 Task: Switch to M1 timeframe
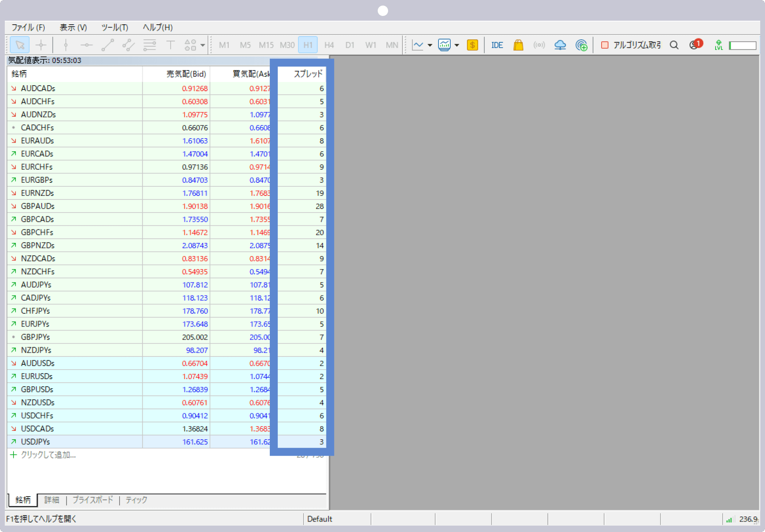point(224,45)
